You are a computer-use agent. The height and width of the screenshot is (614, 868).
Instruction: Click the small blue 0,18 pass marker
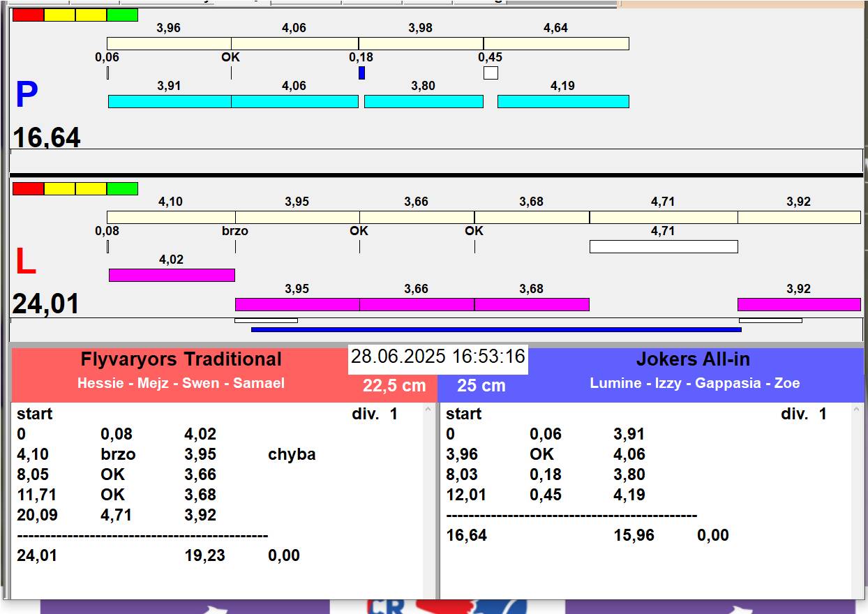click(x=361, y=73)
